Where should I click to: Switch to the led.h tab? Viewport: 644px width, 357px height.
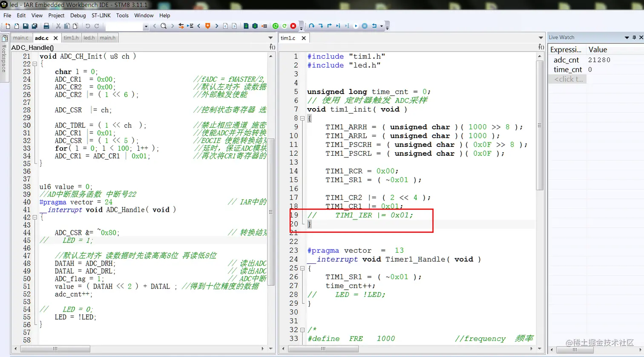pos(89,38)
